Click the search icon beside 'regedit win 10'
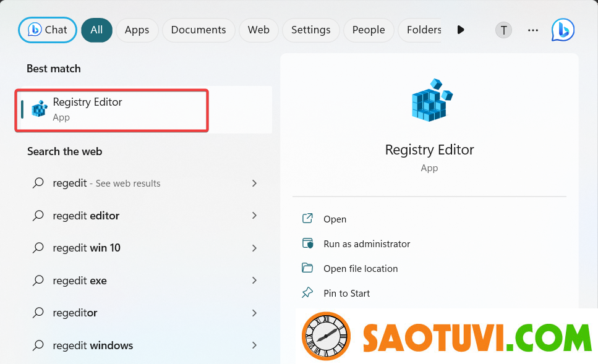The width and height of the screenshot is (598, 364). click(38, 248)
